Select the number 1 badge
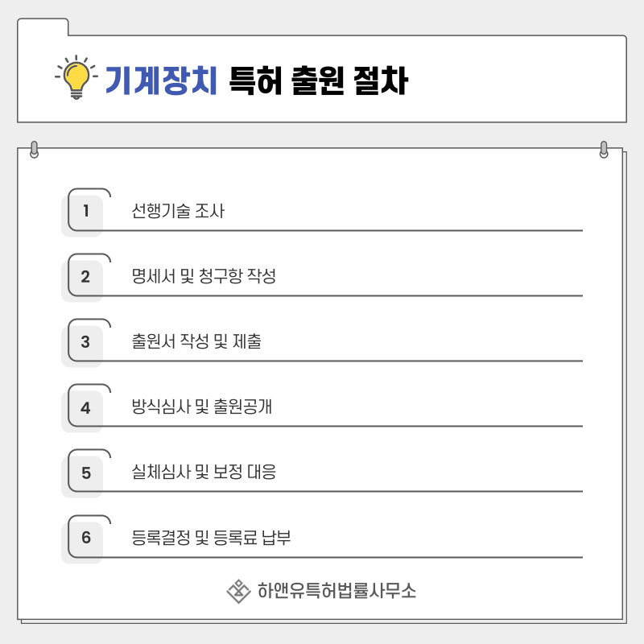This screenshot has height=644, width=644. point(85,211)
